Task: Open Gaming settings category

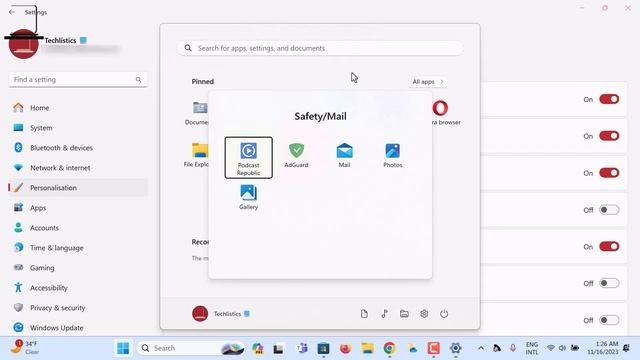Action: pos(78,268)
